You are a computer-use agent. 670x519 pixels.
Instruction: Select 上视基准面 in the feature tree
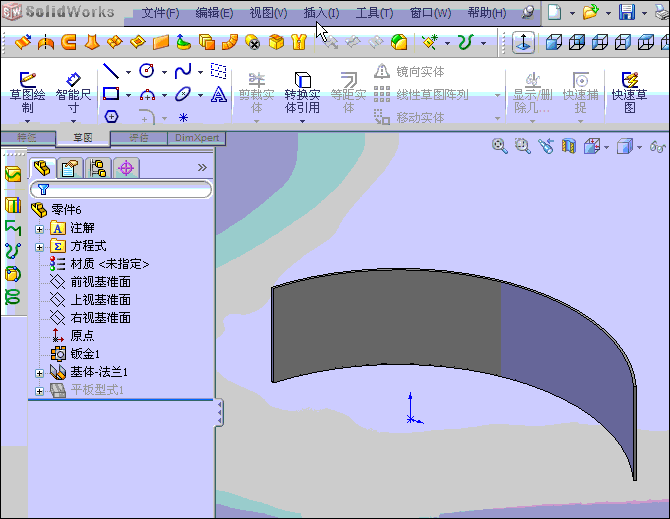90,300
